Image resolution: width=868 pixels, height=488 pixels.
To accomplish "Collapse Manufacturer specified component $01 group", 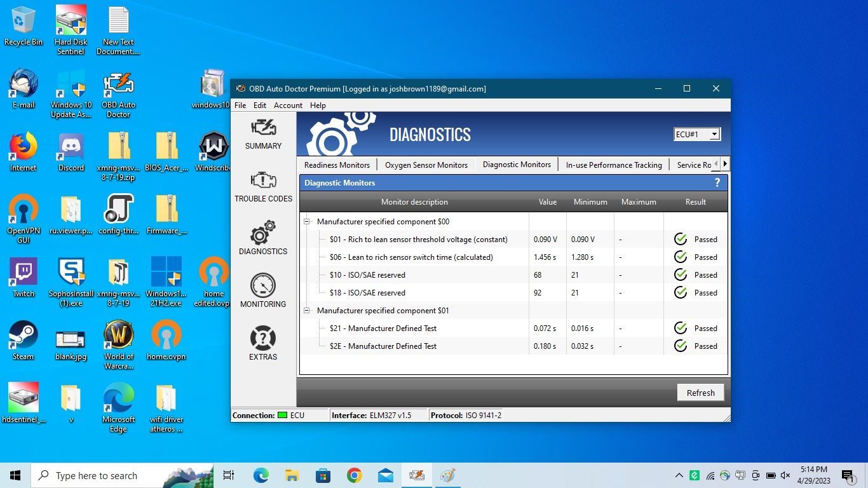I will [307, 311].
